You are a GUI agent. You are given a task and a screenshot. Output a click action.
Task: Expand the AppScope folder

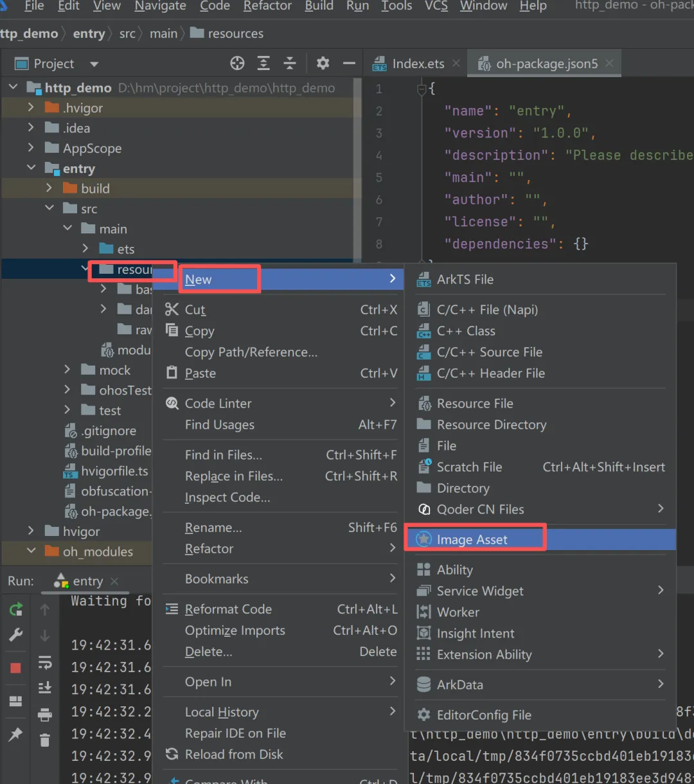coord(31,148)
